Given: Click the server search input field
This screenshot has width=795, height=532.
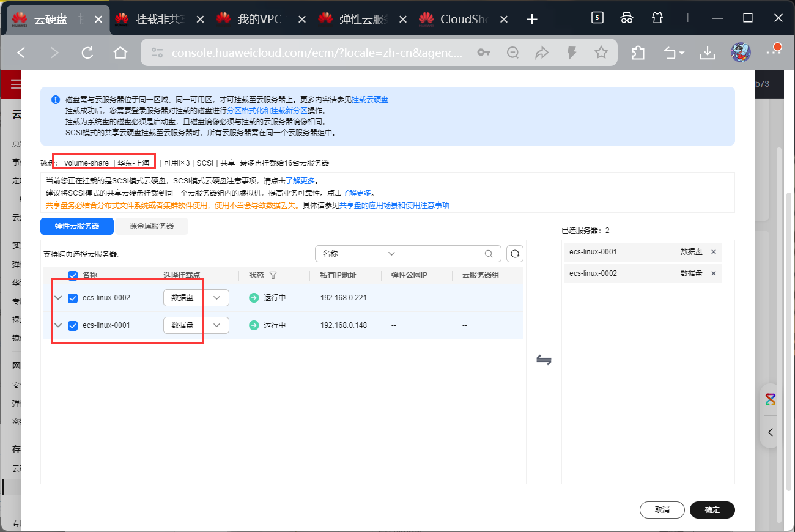Looking at the screenshot, I should pos(443,254).
